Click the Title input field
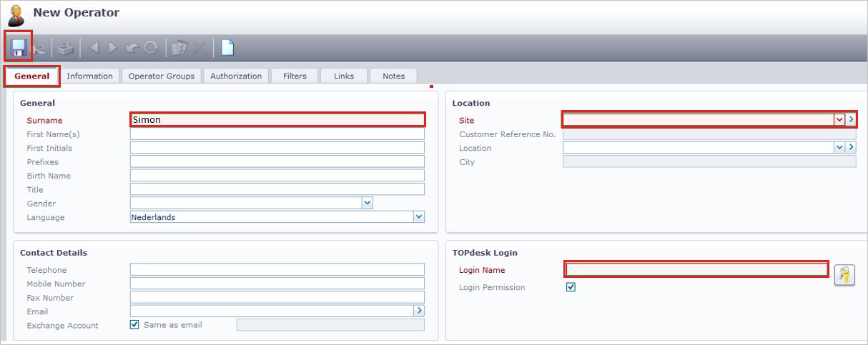This screenshot has height=345, width=868. 277,189
